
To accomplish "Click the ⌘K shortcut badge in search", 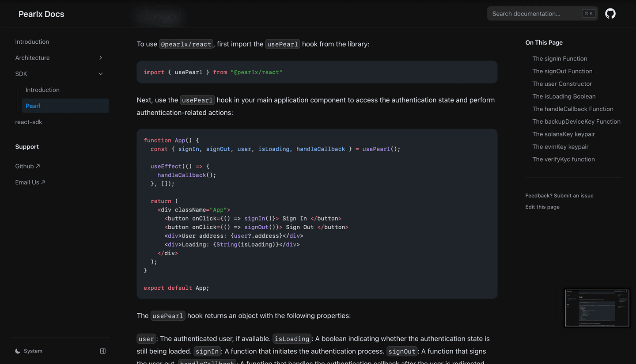I will (x=588, y=14).
